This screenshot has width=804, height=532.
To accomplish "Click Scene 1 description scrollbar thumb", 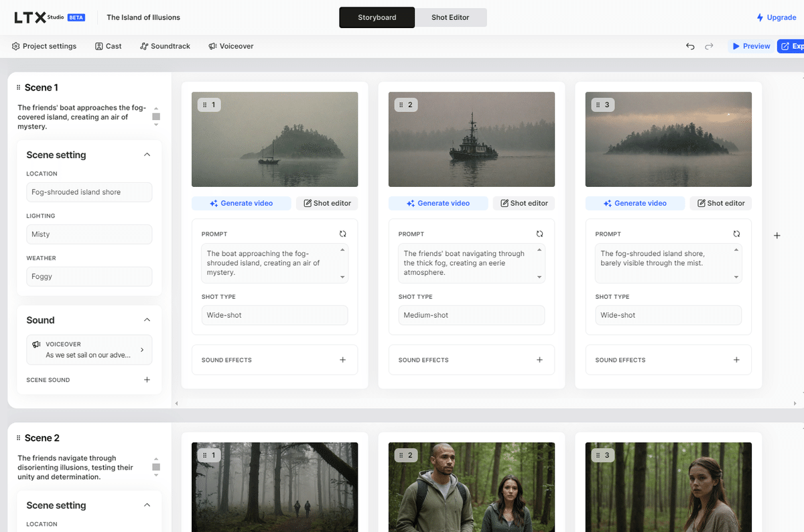I will click(x=156, y=117).
